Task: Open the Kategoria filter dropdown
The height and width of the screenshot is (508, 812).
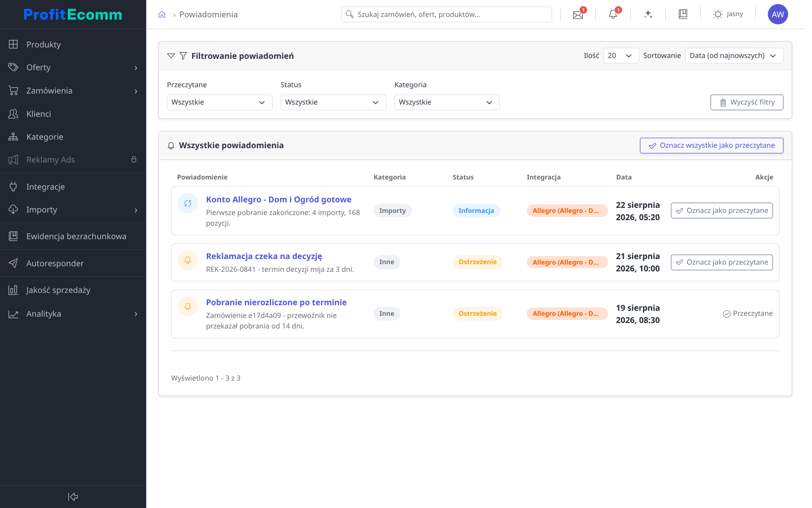Action: (447, 102)
